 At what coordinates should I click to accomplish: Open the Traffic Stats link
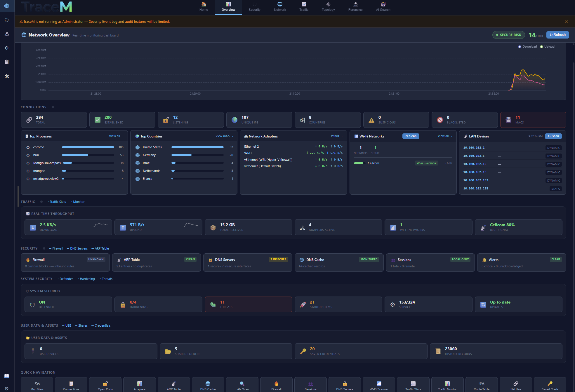(x=56, y=202)
